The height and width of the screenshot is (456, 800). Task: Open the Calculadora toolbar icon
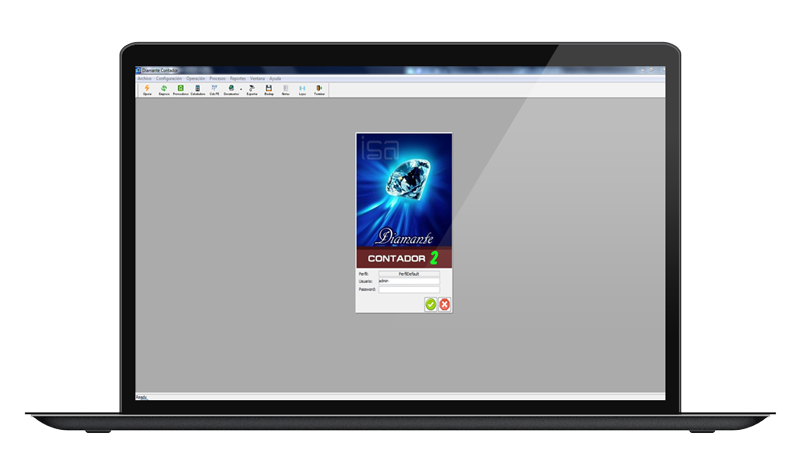pyautogui.click(x=197, y=90)
